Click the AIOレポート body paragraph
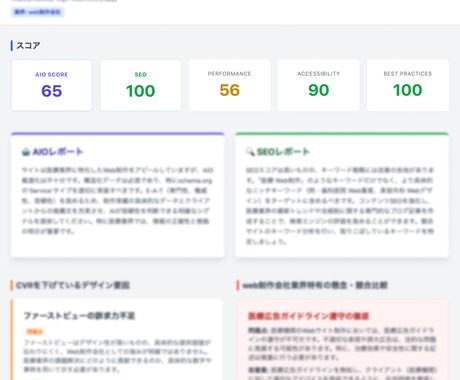This screenshot has height=380, width=460. click(x=117, y=201)
